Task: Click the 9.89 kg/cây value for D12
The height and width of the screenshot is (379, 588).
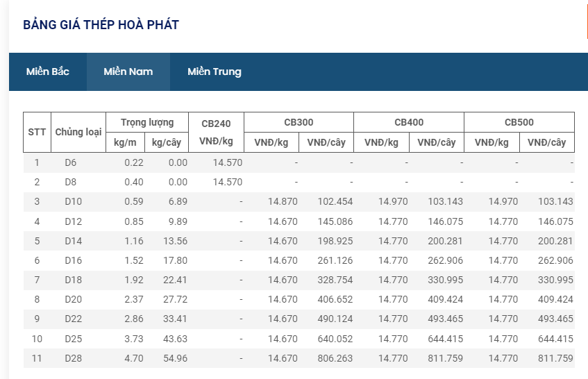Action: [178, 221]
